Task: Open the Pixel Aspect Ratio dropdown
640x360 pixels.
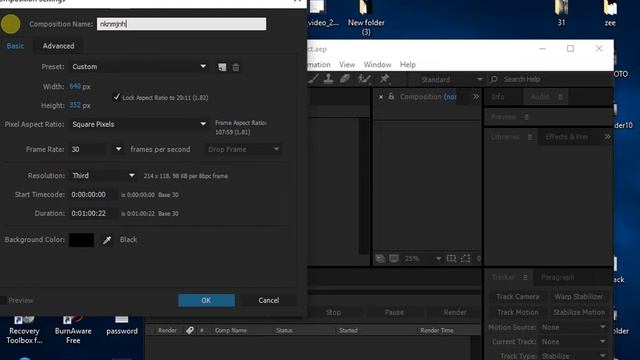Action: (139, 124)
